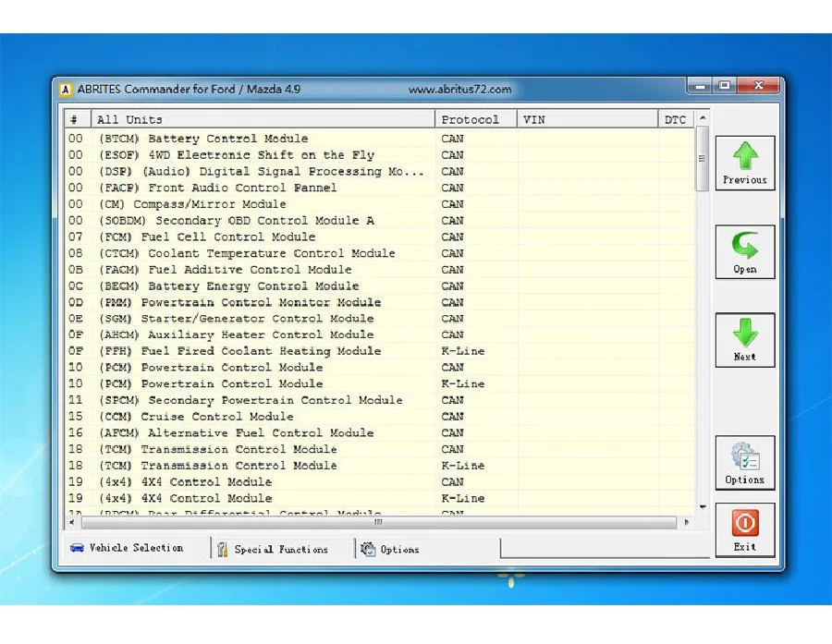Click the red Exit power button
The image size is (832, 644).
pos(745,530)
